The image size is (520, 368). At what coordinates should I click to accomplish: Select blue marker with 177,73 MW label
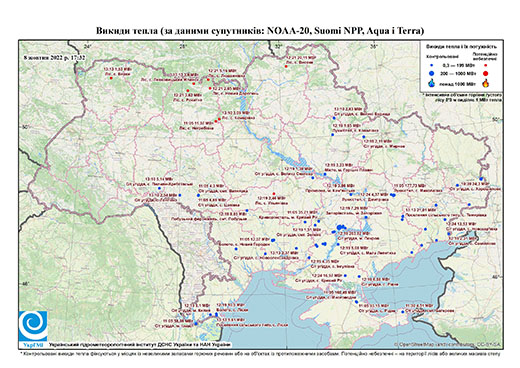point(392,195)
